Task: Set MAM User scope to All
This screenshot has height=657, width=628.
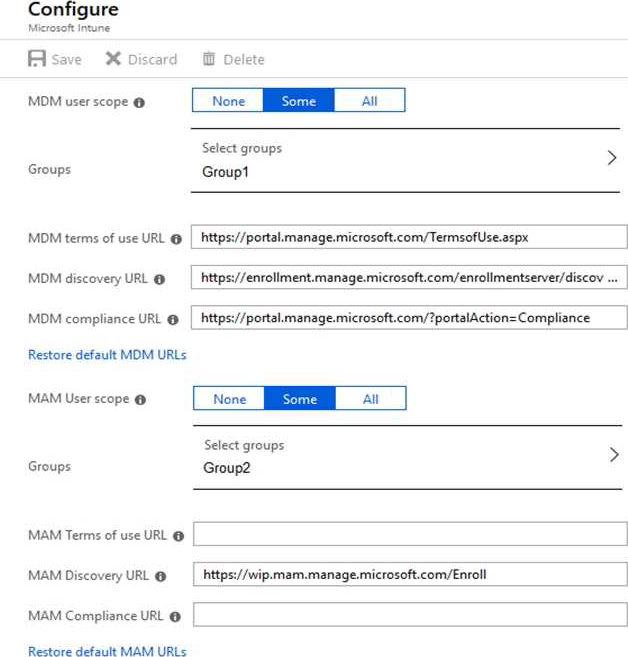Action: (x=370, y=399)
